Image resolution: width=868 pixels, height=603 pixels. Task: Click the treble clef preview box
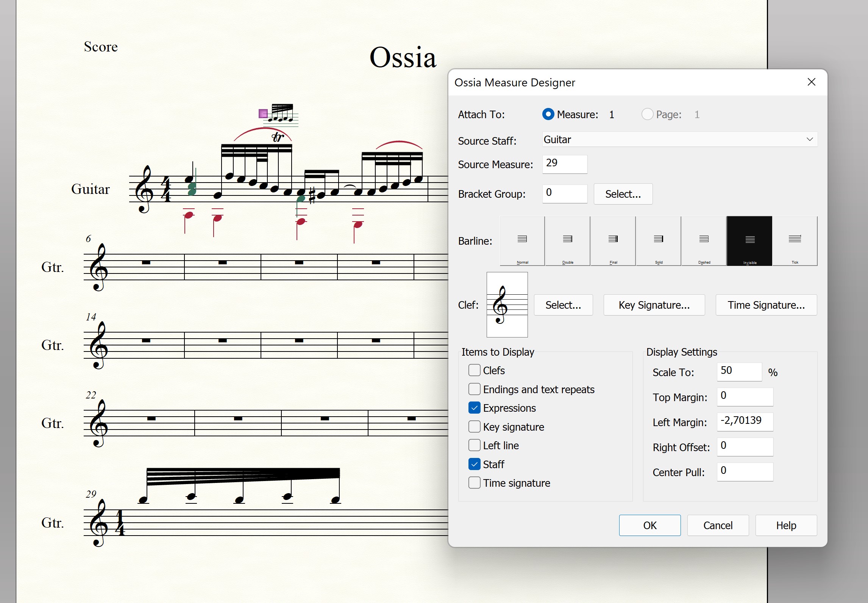click(x=507, y=305)
